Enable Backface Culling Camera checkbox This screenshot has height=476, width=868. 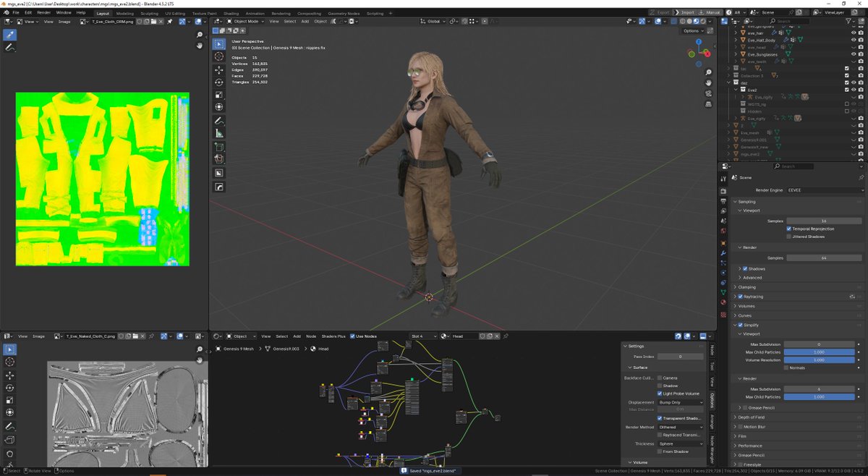point(660,378)
